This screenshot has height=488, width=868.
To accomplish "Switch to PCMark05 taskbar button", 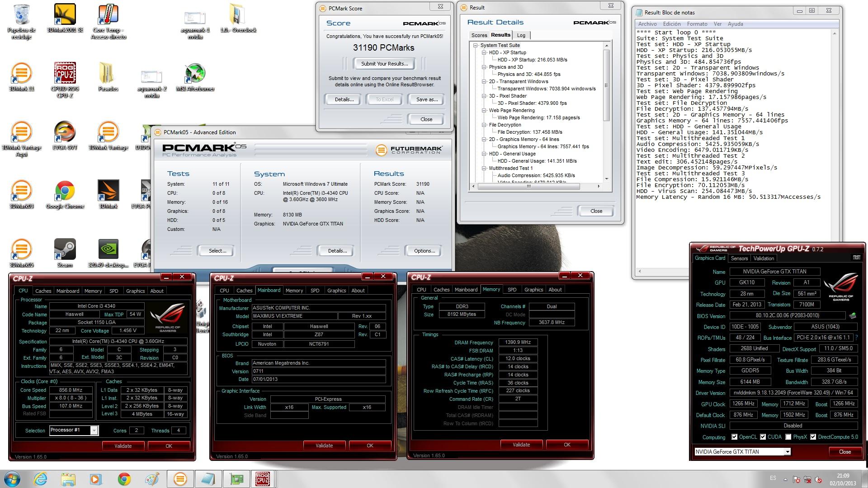I will (x=180, y=479).
